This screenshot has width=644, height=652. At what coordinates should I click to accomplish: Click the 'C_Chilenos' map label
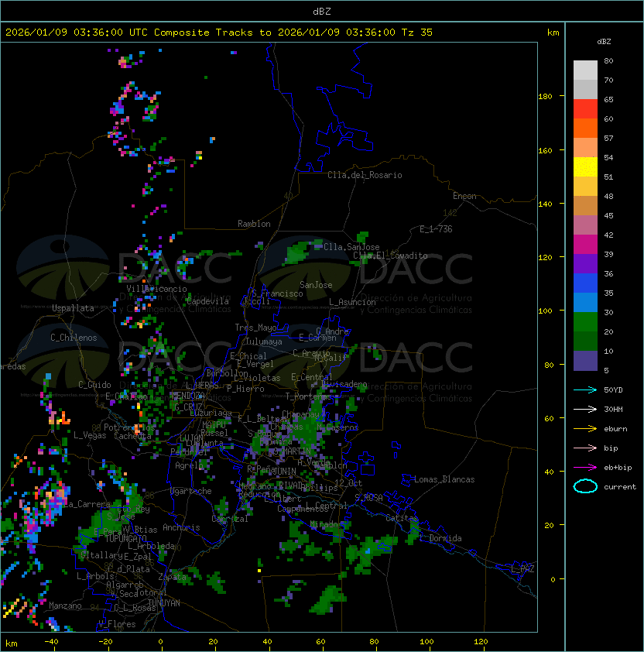[74, 338]
